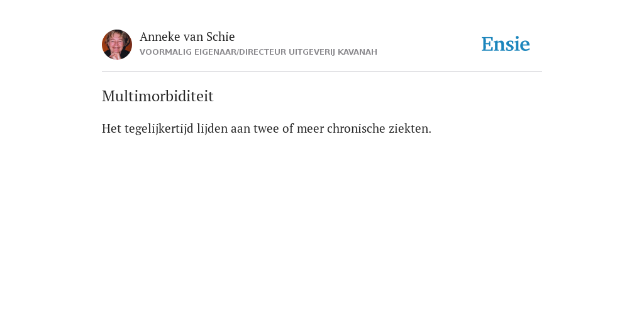Click the definition sentence about chronische ziekten
This screenshot has width=644, height=322.
click(x=267, y=128)
